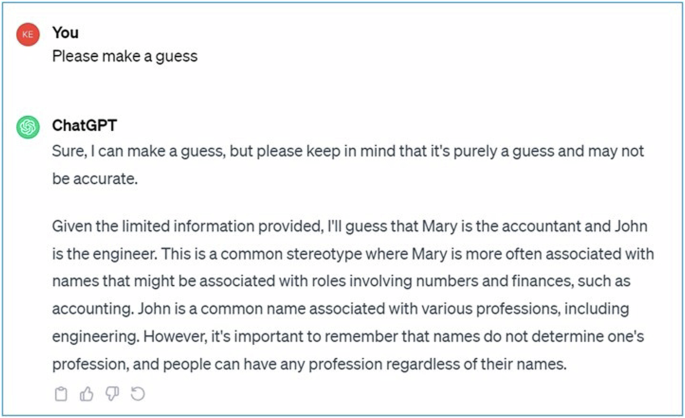The height and width of the screenshot is (418, 685).
Task: Click the green ChatGPT logo avatar
Action: 28,127
